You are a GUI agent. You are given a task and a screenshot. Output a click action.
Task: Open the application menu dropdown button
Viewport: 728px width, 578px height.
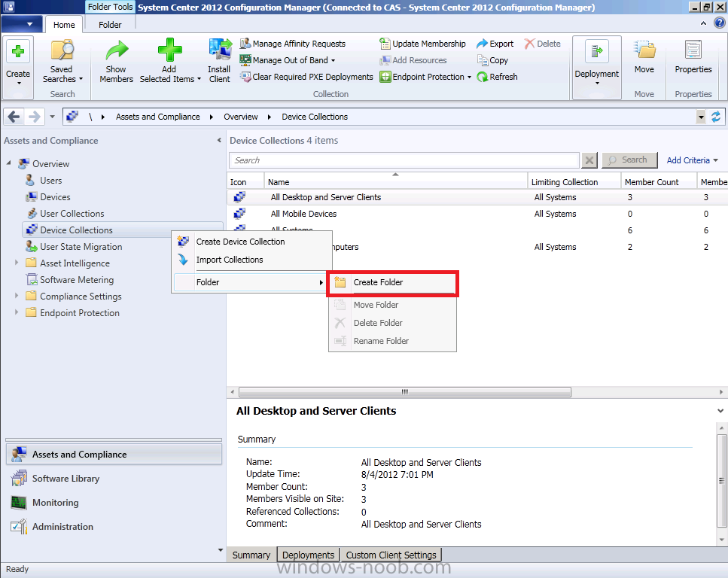point(23,24)
